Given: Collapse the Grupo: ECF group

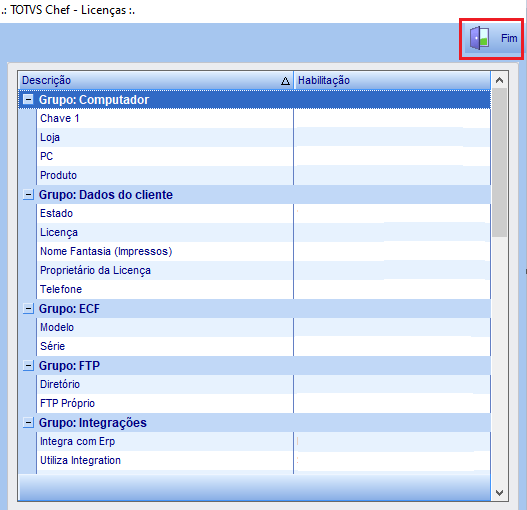Looking at the screenshot, I should click(28, 308).
